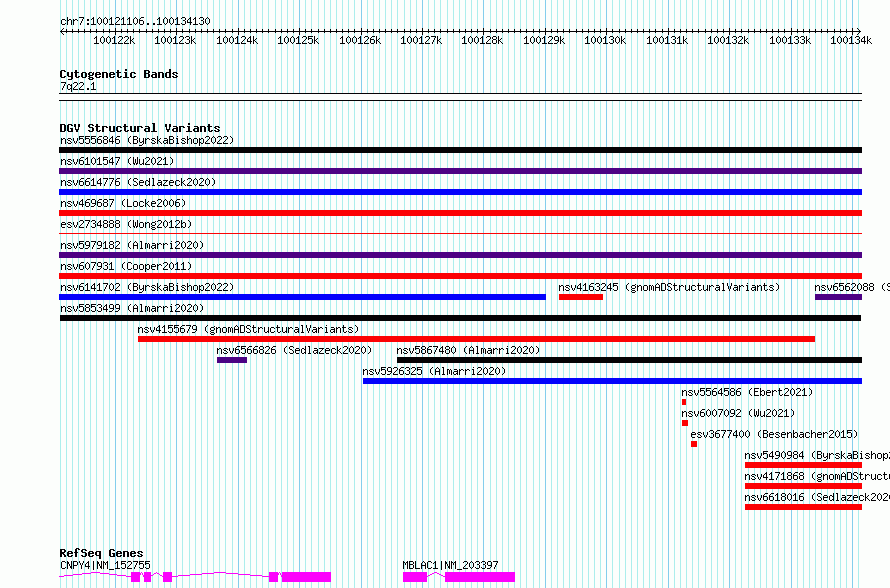Select the blue nsv6141702 variant bar

pos(303,297)
